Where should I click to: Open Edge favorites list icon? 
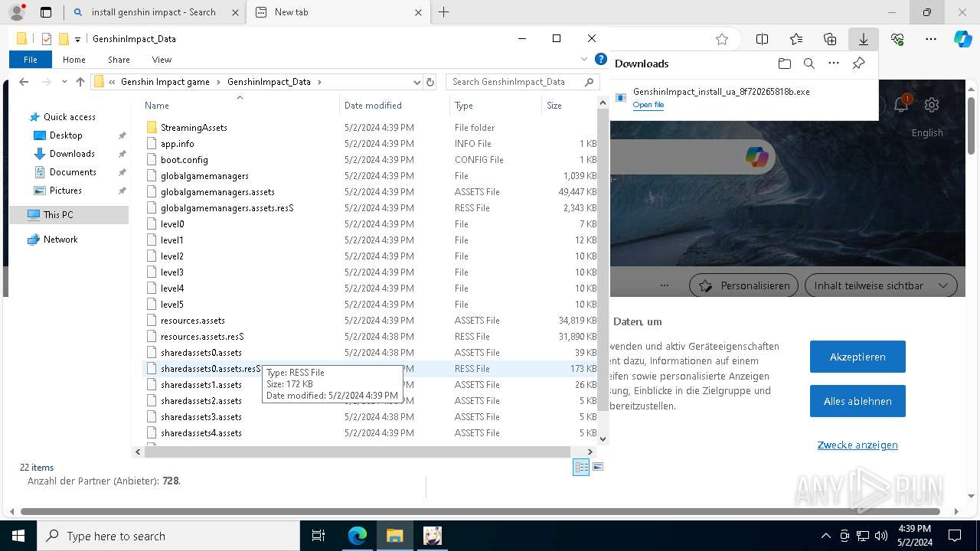(x=796, y=39)
